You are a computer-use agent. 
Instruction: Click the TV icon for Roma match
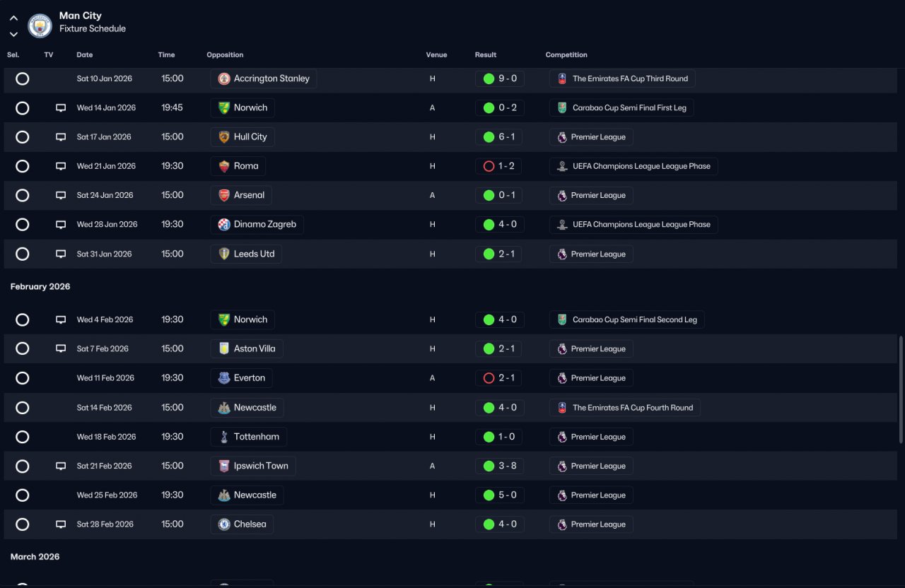click(x=61, y=166)
